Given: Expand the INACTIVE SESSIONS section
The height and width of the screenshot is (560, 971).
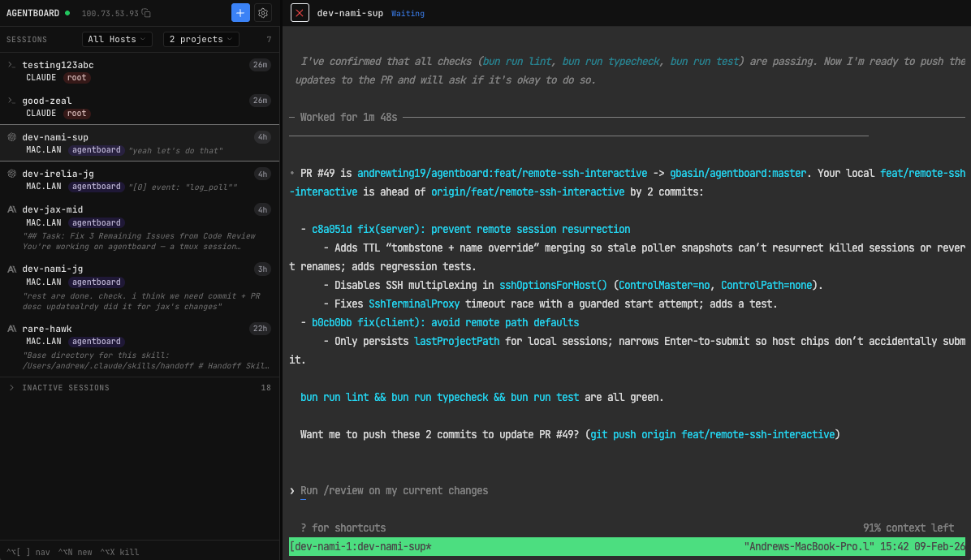Looking at the screenshot, I should (62, 387).
